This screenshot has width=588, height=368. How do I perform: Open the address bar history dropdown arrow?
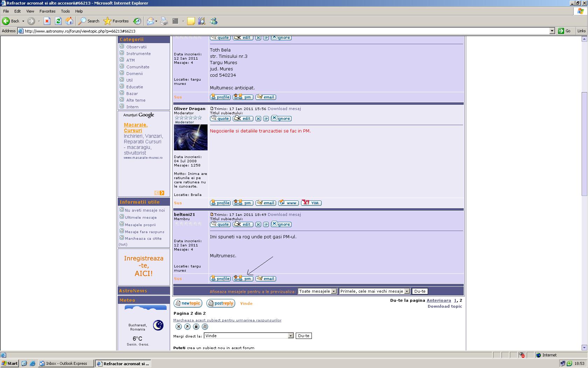coord(552,31)
